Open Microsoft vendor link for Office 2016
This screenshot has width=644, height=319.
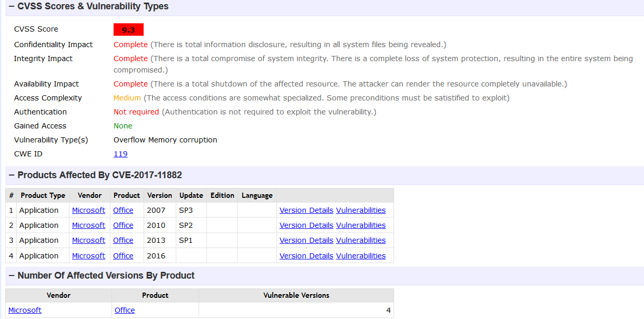click(89, 256)
